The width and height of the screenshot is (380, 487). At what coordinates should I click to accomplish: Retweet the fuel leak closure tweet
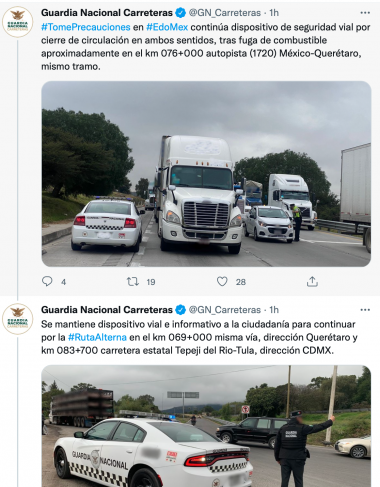(x=133, y=282)
